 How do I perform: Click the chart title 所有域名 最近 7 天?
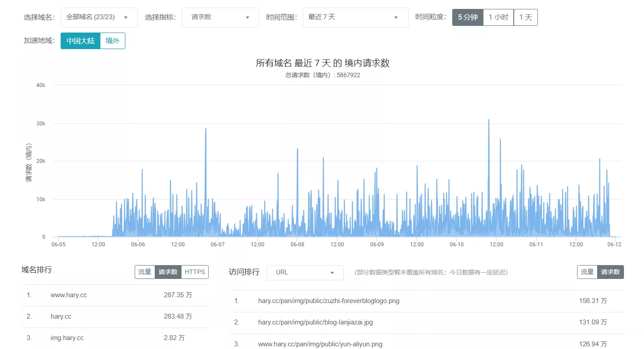click(322, 63)
